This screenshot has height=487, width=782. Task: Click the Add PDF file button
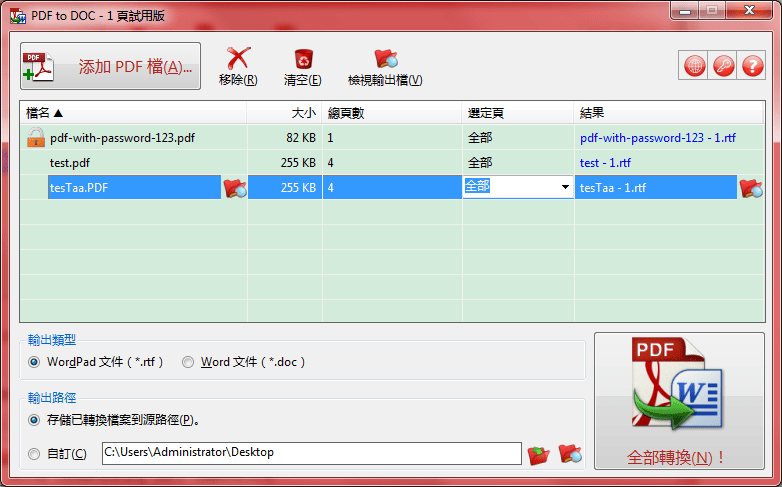110,66
